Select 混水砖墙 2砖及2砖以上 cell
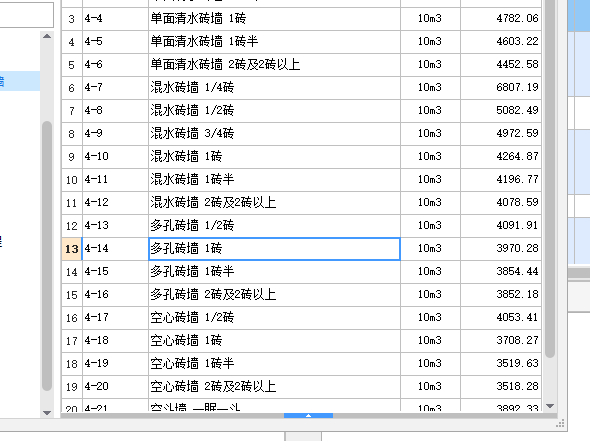Viewport: 590px width, 441px height. pyautogui.click(x=274, y=202)
